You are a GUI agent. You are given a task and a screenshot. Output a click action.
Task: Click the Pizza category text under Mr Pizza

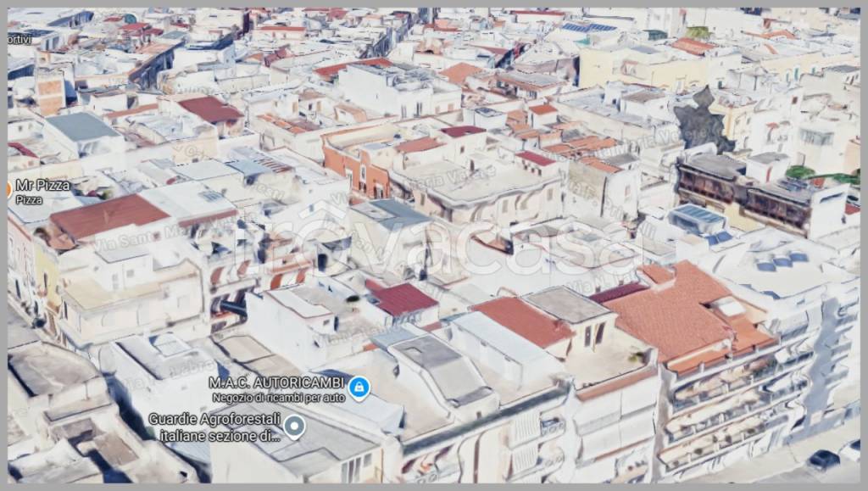pyautogui.click(x=29, y=200)
